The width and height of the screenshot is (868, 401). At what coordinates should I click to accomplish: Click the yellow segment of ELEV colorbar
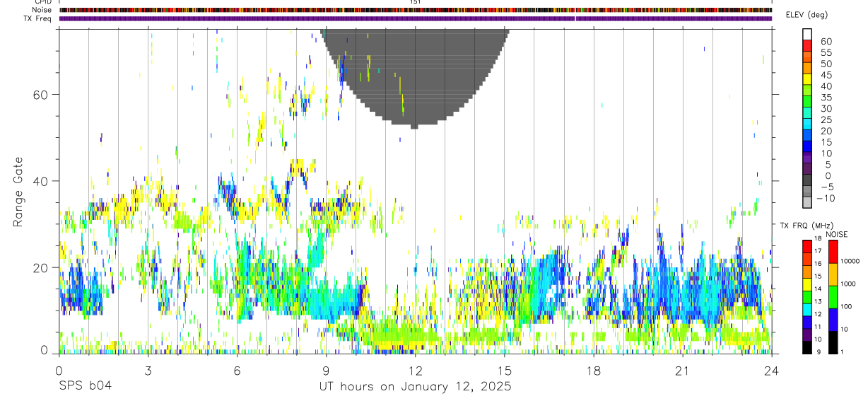807,79
